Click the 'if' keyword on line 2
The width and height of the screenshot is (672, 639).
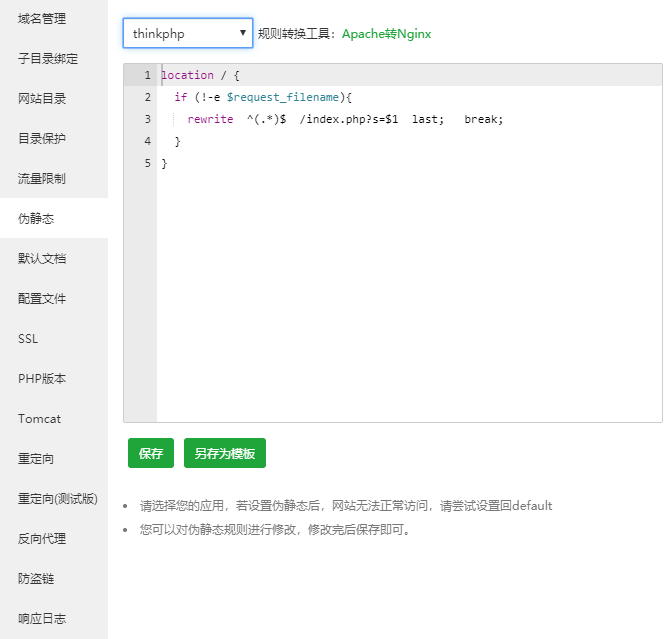(x=180, y=97)
